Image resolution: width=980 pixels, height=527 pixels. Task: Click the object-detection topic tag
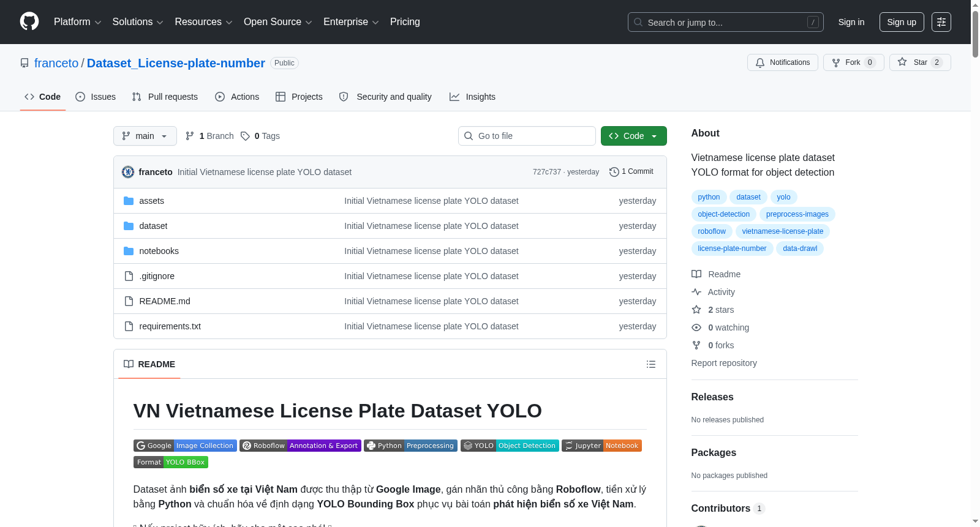point(723,214)
